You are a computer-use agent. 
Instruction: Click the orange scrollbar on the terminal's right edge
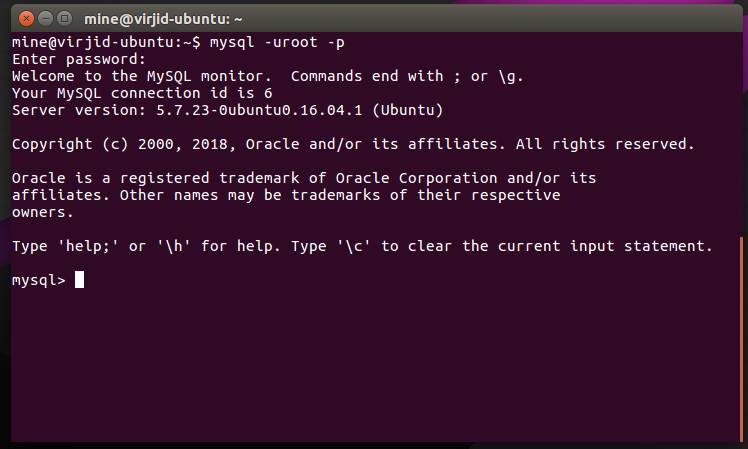[x=741, y=339]
